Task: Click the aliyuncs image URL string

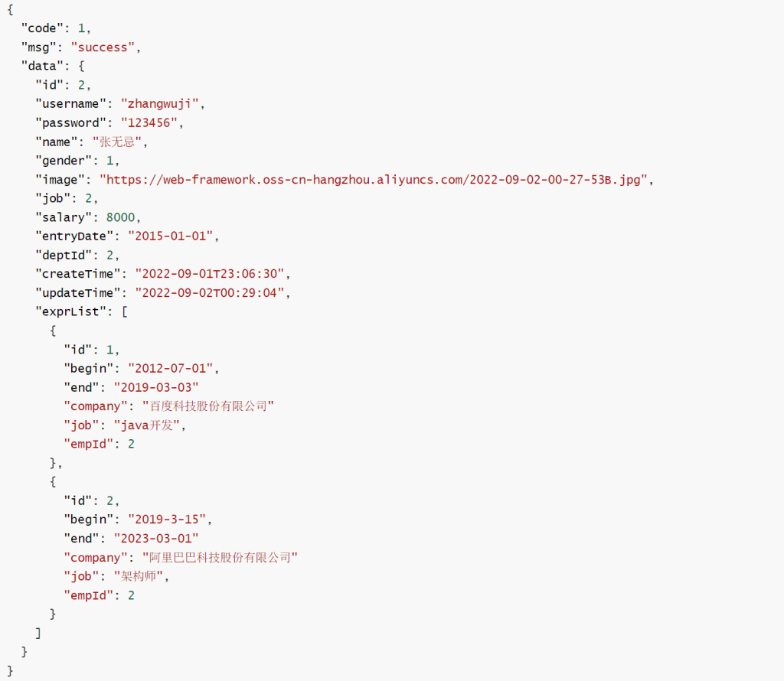Action: [375, 180]
